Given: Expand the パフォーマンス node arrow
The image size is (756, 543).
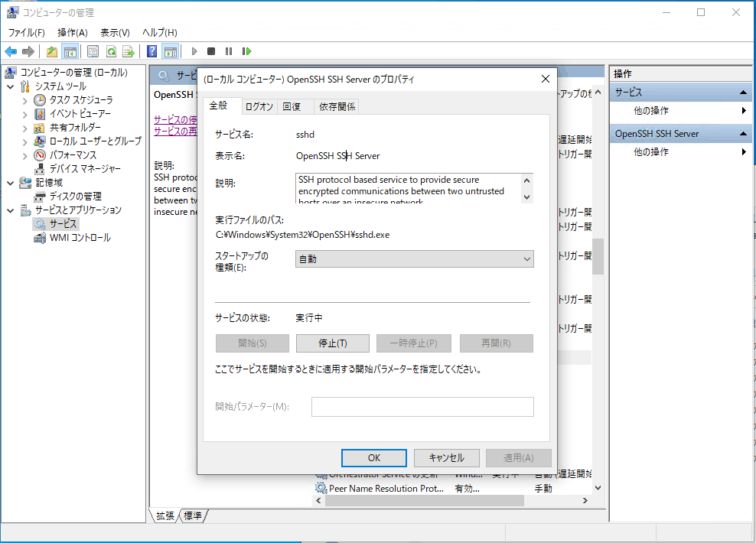Looking at the screenshot, I should click(25, 155).
